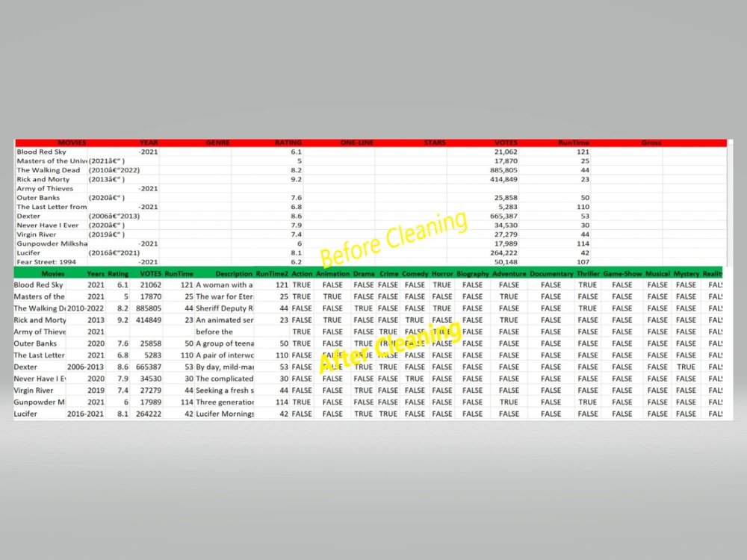The image size is (747, 560).
Task: Select 'The Last Letter from' cell in top table
Action: 52,207
